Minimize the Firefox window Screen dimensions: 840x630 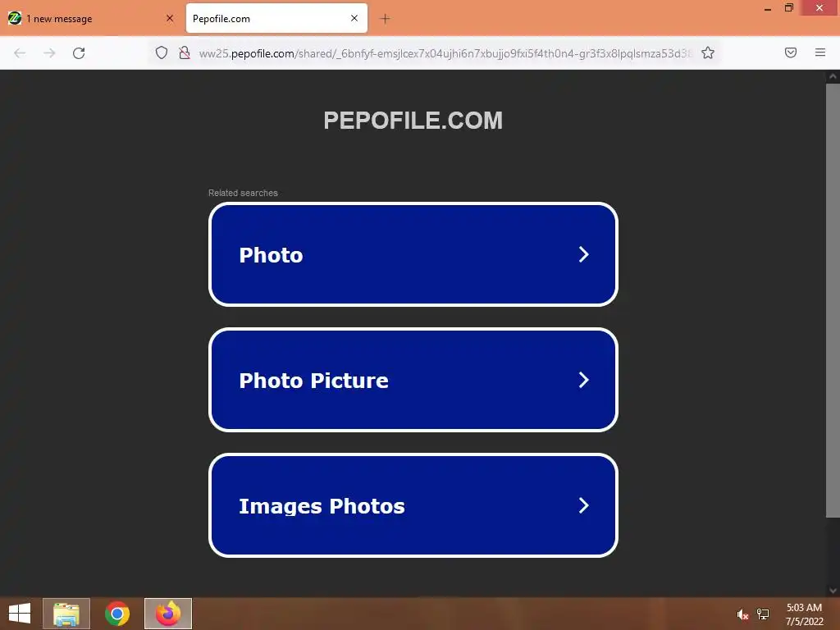[768, 8]
